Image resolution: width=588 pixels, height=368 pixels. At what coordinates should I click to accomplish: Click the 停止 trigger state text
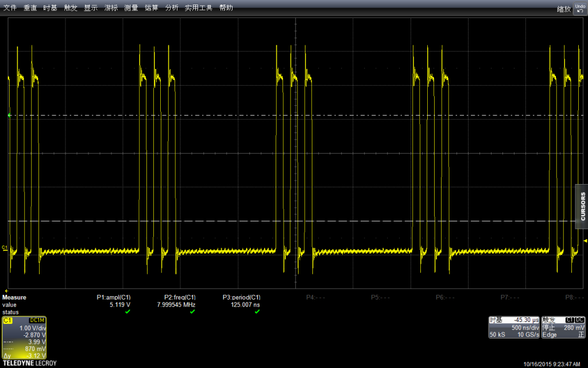(x=548, y=327)
